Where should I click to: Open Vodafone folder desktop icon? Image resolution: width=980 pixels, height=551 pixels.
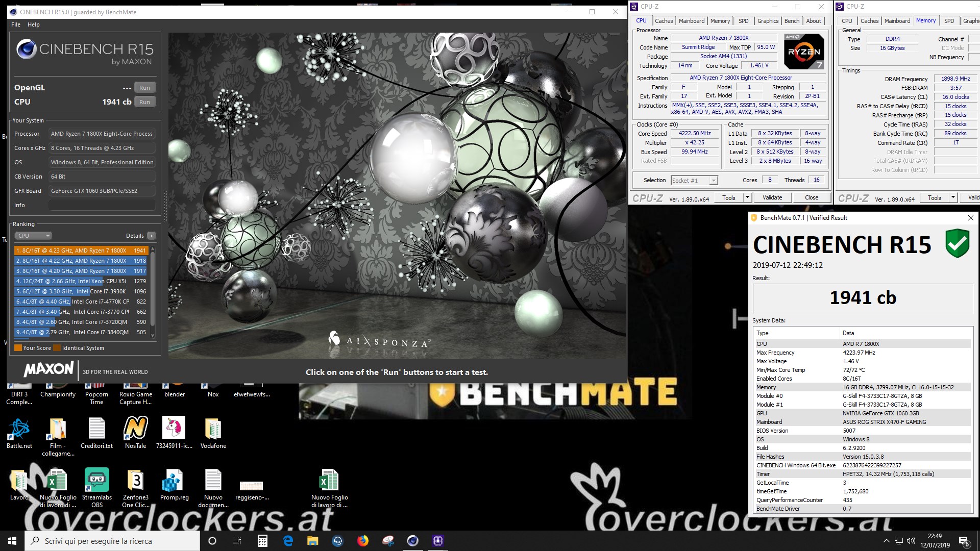(x=213, y=434)
